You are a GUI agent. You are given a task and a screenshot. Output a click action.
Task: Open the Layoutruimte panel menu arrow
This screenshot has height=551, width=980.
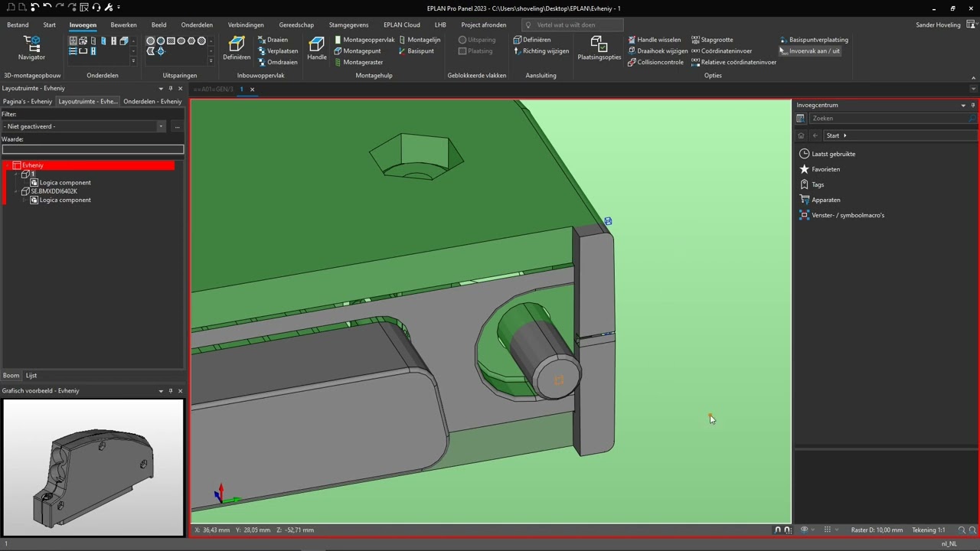coord(160,89)
